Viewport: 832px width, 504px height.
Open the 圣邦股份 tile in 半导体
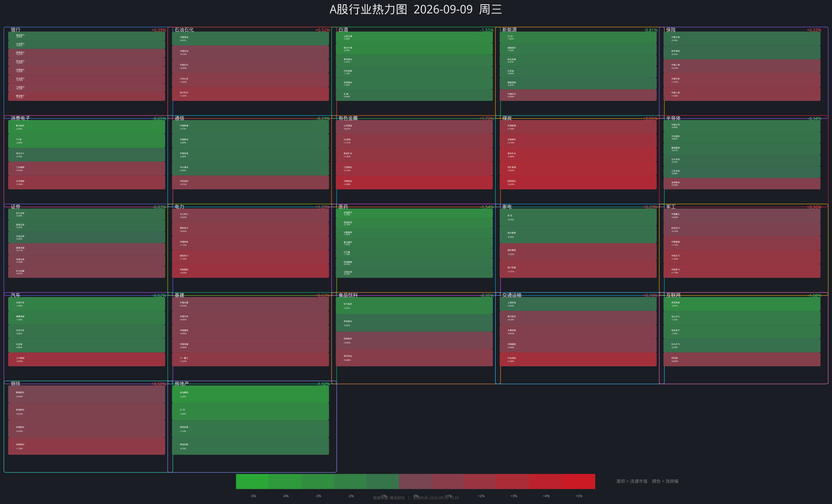pyautogui.click(x=741, y=183)
